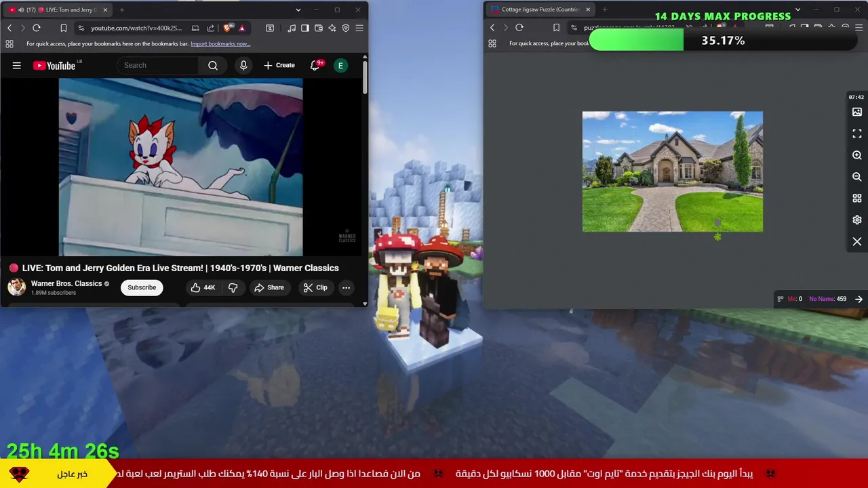Arrange puzzle pieces with grid icon
This screenshot has width=868, height=488.
click(857, 199)
